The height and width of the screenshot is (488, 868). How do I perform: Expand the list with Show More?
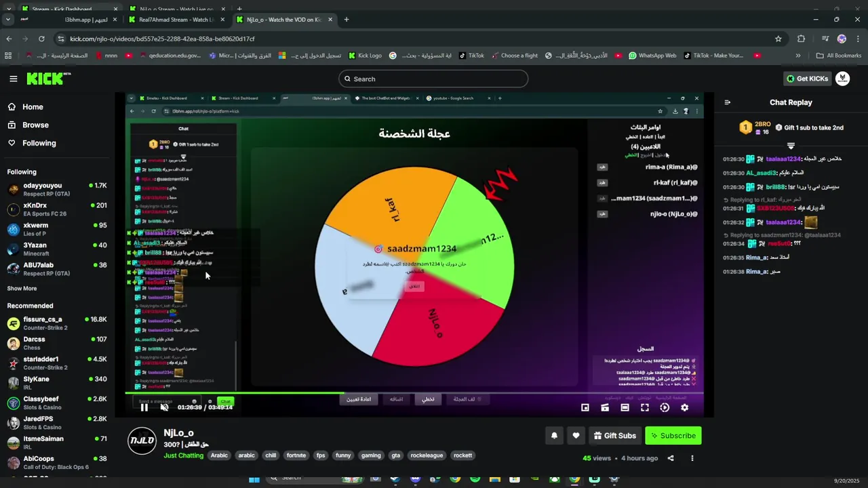point(22,289)
